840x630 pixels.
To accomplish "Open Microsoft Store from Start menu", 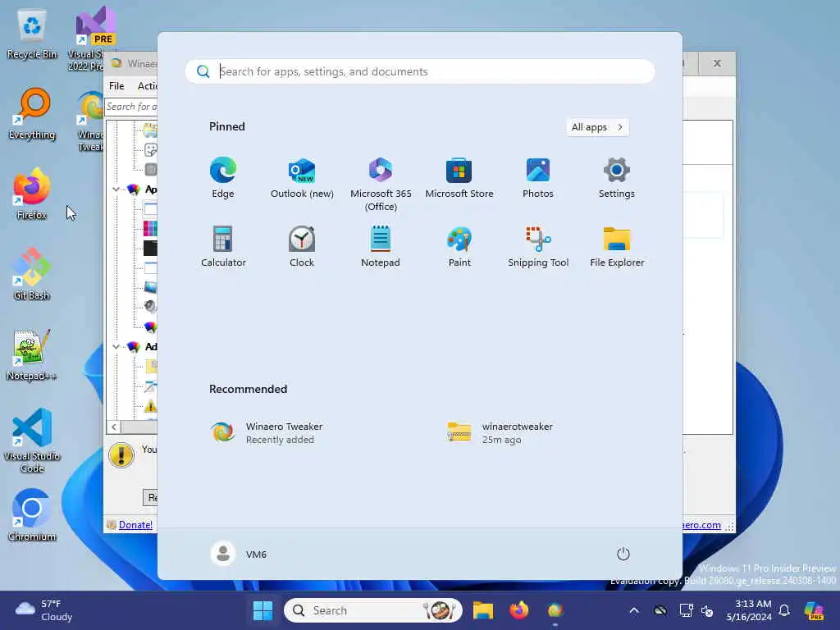I will pyautogui.click(x=459, y=178).
